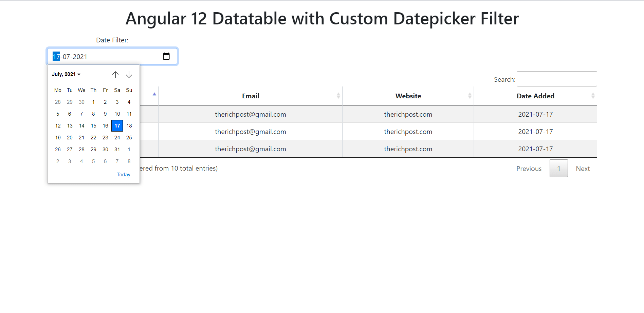This screenshot has height=313, width=644.
Task: Go to next month using down arrow
Action: [129, 74]
